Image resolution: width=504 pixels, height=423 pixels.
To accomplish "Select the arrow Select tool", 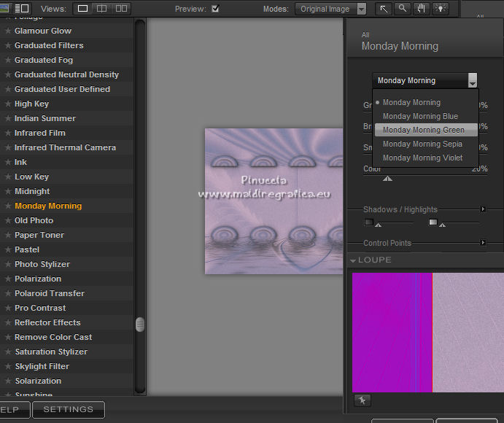I will [384, 9].
